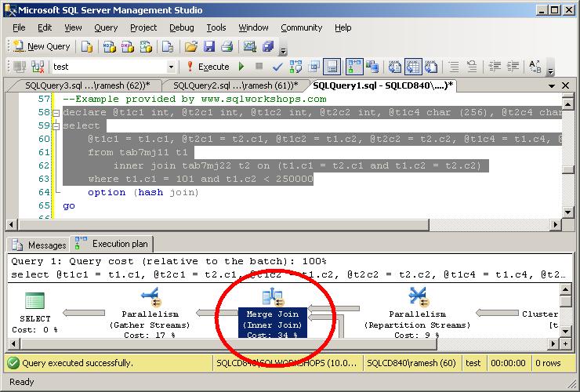580x392 pixels.
Task: Open the Activity Monitor icon
Action: (250, 46)
